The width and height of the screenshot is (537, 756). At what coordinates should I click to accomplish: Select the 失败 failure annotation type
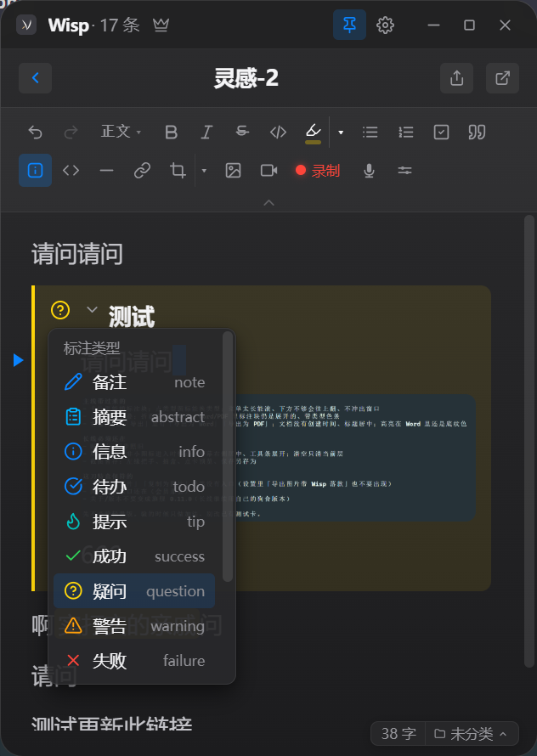tap(134, 661)
